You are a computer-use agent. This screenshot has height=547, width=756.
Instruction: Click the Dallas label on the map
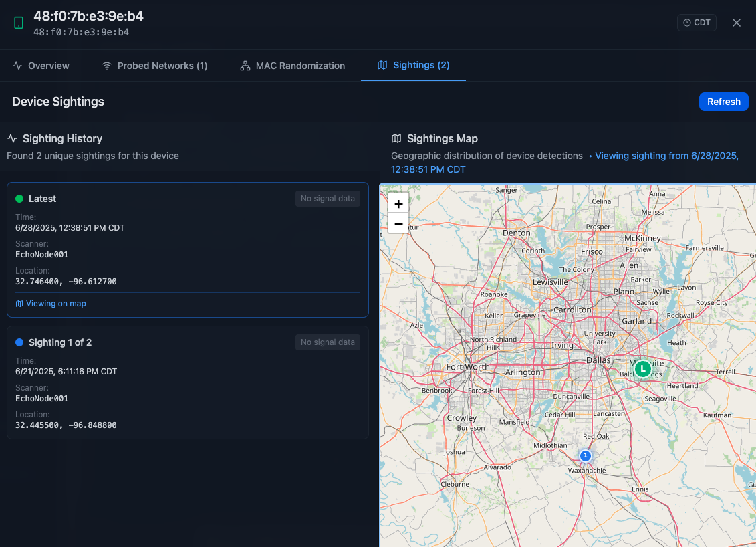click(x=598, y=360)
